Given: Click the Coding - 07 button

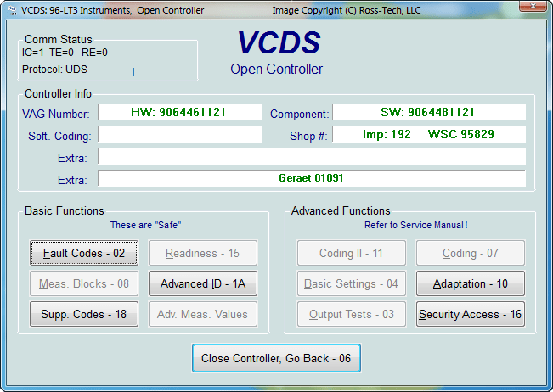Looking at the screenshot, I should point(470,253).
